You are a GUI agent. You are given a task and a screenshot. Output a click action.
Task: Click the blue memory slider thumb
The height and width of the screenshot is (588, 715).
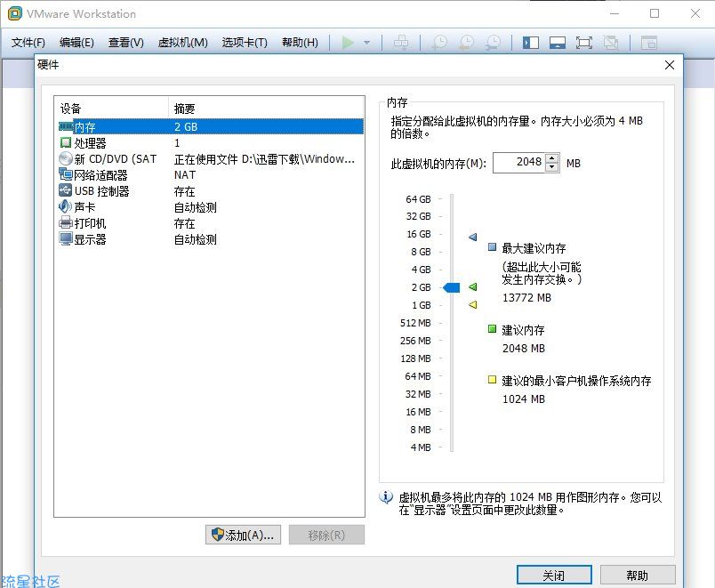452,287
